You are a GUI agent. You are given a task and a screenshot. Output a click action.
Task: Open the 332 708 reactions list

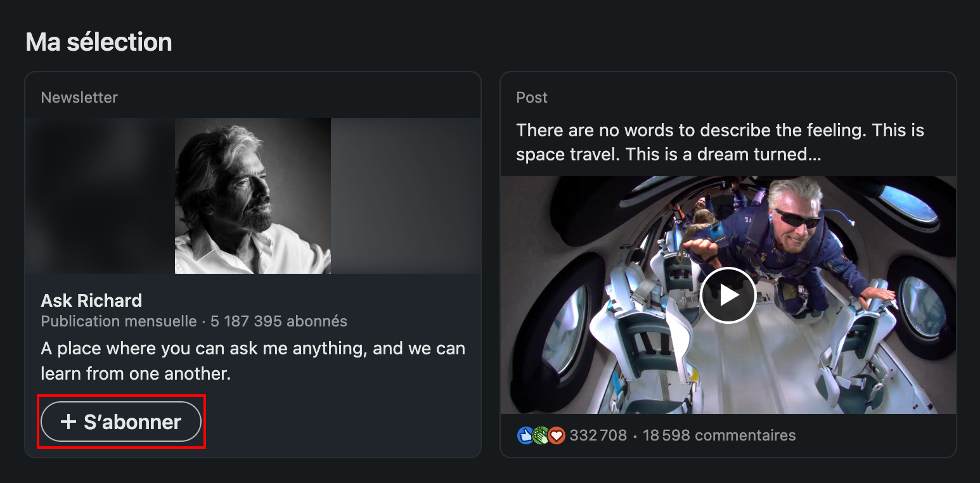[598, 435]
